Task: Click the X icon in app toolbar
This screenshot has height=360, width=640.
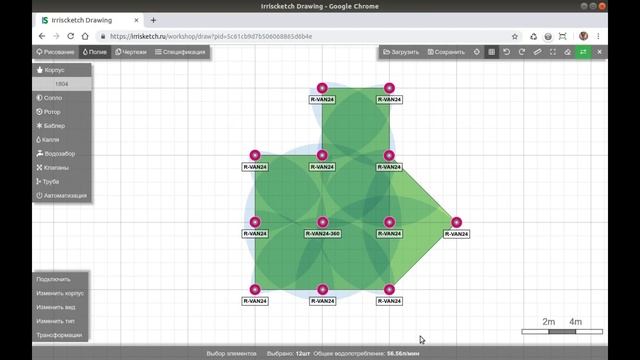Action: coord(599,52)
